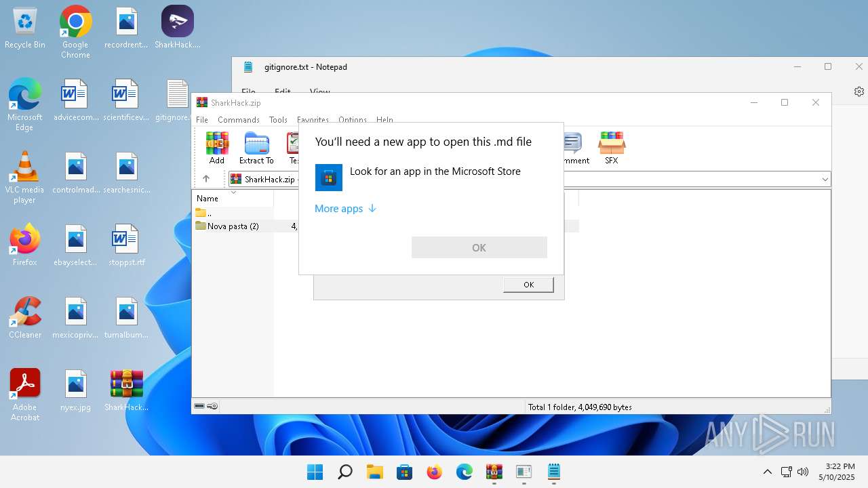The width and height of the screenshot is (868, 488).
Task: Open the Microsoft Edge desktop shortcut
Action: [x=25, y=105]
